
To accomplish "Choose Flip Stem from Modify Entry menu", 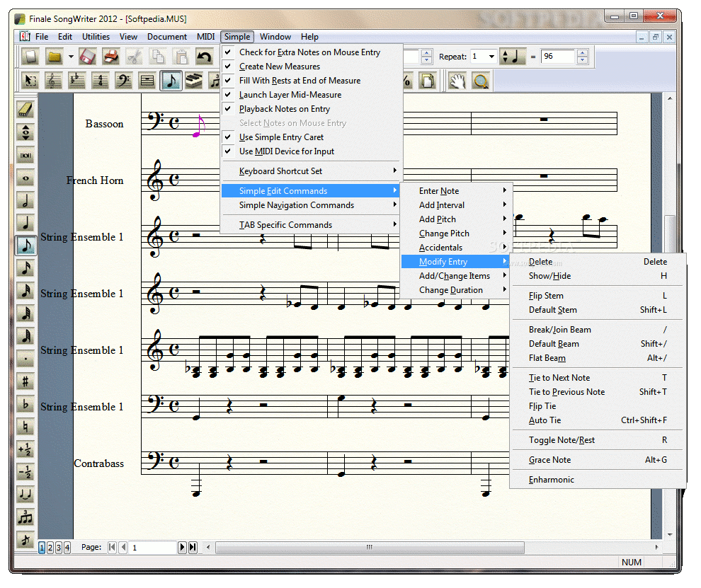I will 598,296.
